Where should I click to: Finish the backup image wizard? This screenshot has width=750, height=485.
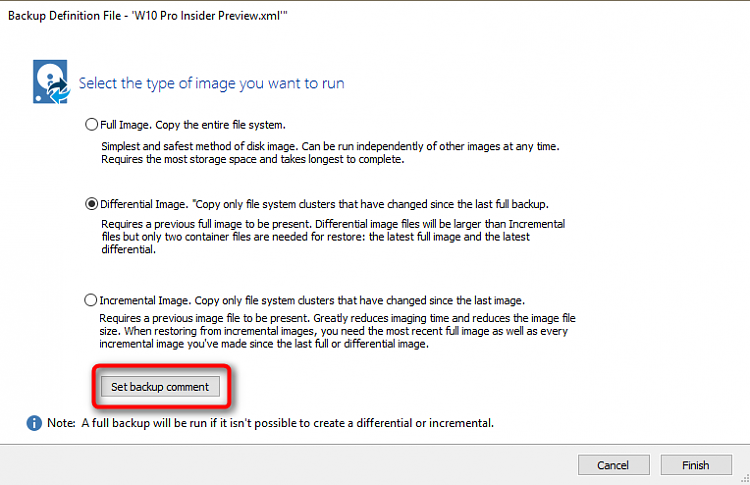pyautogui.click(x=696, y=465)
